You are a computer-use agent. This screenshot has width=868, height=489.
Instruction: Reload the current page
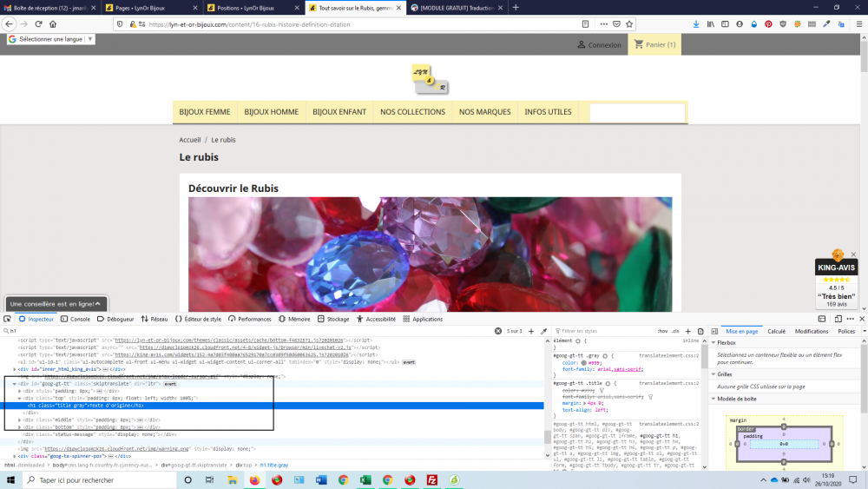coord(38,23)
